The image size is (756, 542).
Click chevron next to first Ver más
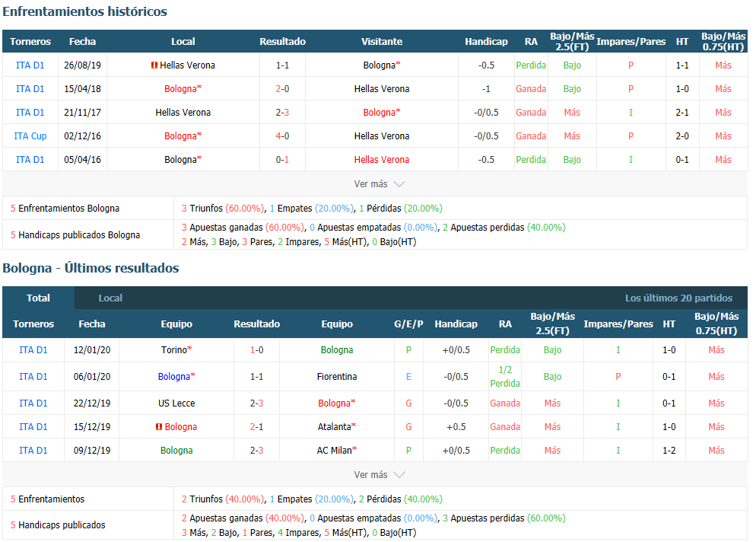pyautogui.click(x=399, y=184)
